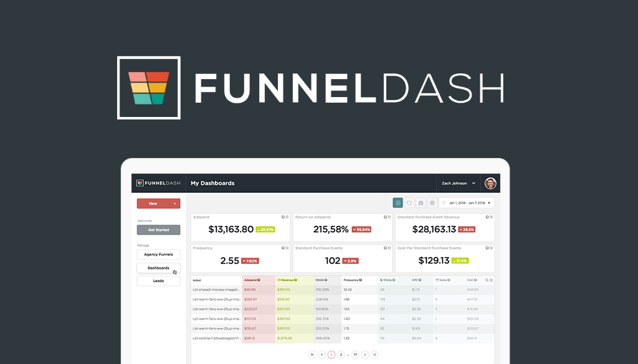Open Agency Funnels in sidebar
The width and height of the screenshot is (638, 364).
[x=158, y=254]
